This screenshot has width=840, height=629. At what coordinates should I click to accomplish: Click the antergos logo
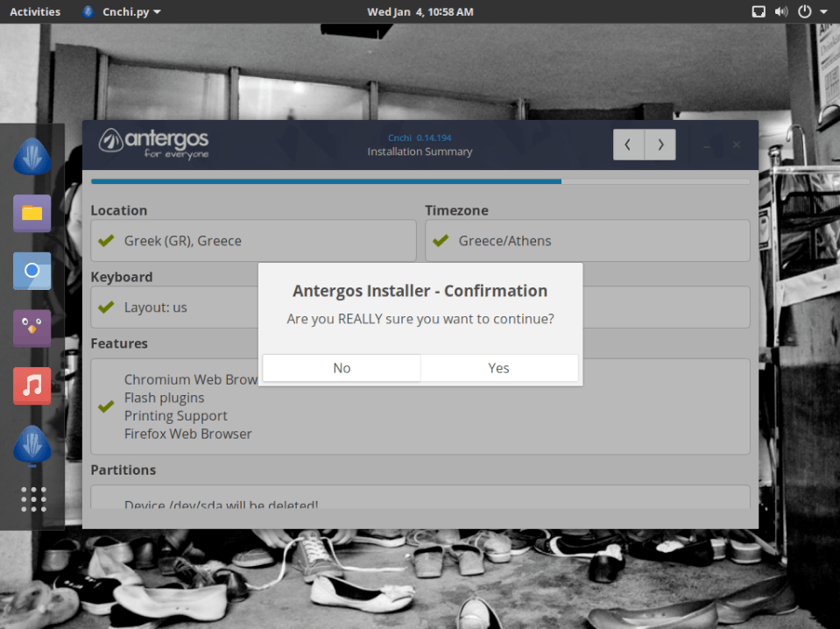click(x=154, y=145)
